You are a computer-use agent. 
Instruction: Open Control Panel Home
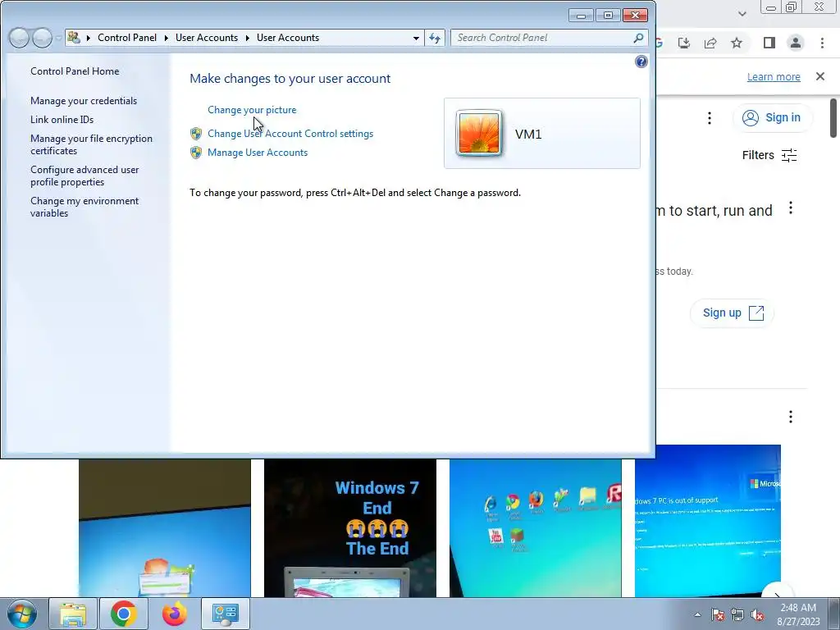coord(75,71)
